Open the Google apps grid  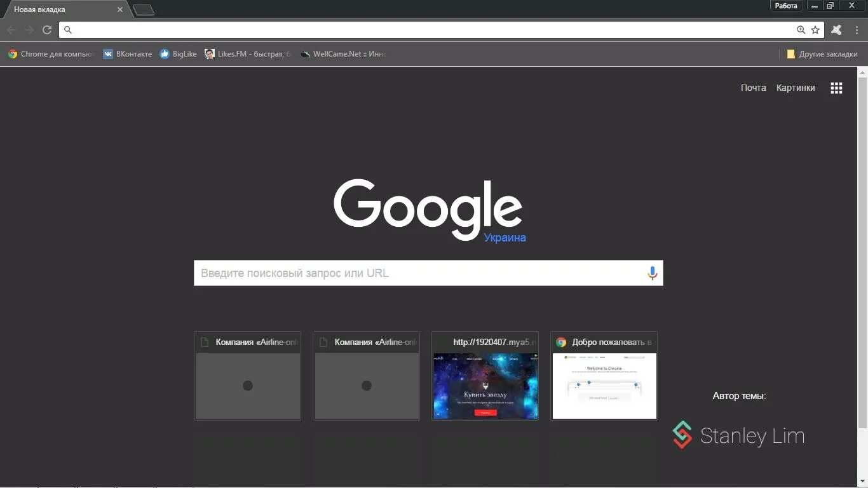(x=836, y=88)
